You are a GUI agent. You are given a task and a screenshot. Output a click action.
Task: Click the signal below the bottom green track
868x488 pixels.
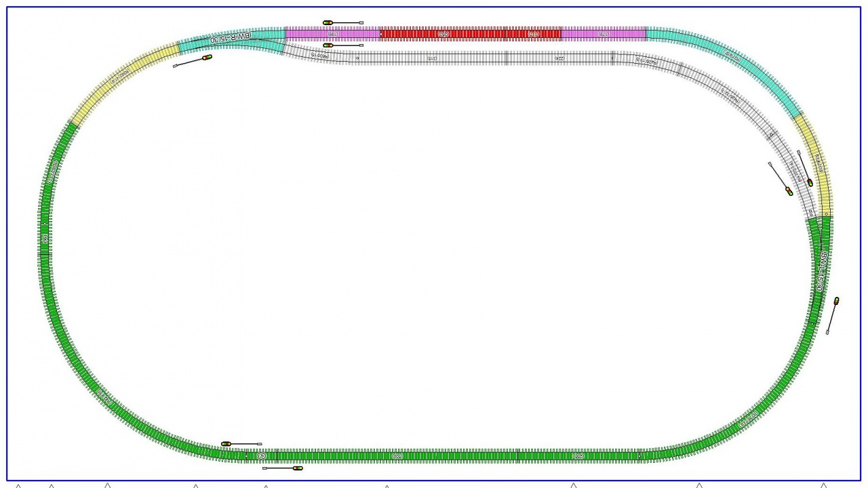pyautogui.click(x=296, y=468)
